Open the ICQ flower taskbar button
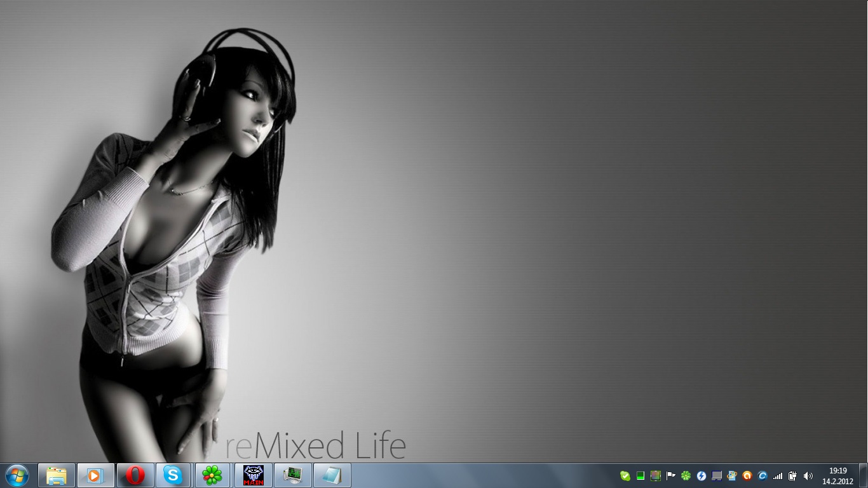868x488 pixels. [x=212, y=475]
